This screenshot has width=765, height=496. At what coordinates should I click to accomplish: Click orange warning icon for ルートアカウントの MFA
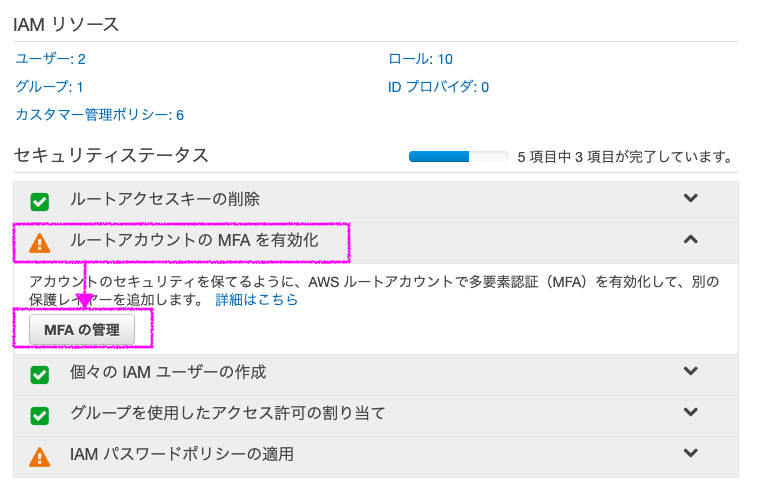pos(40,243)
